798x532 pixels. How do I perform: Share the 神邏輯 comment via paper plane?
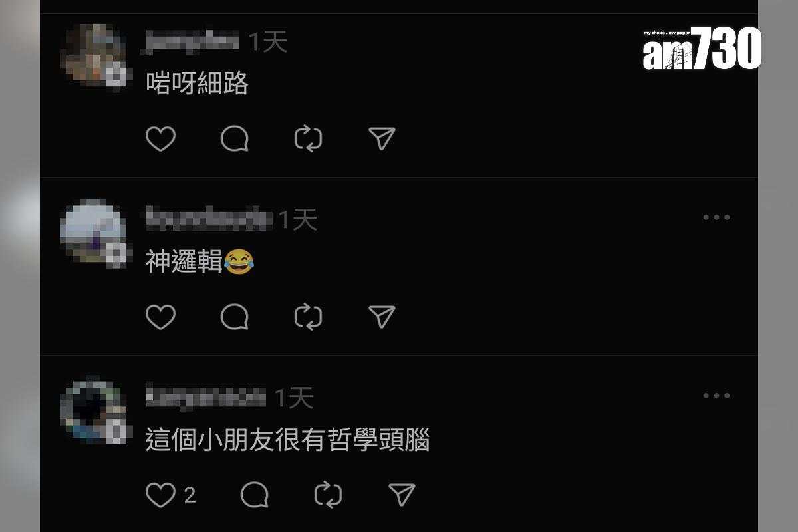pyautogui.click(x=382, y=317)
